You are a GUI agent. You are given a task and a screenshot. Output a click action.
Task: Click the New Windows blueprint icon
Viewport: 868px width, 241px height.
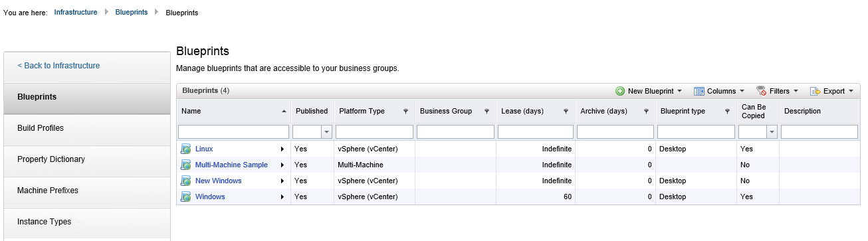click(x=186, y=181)
